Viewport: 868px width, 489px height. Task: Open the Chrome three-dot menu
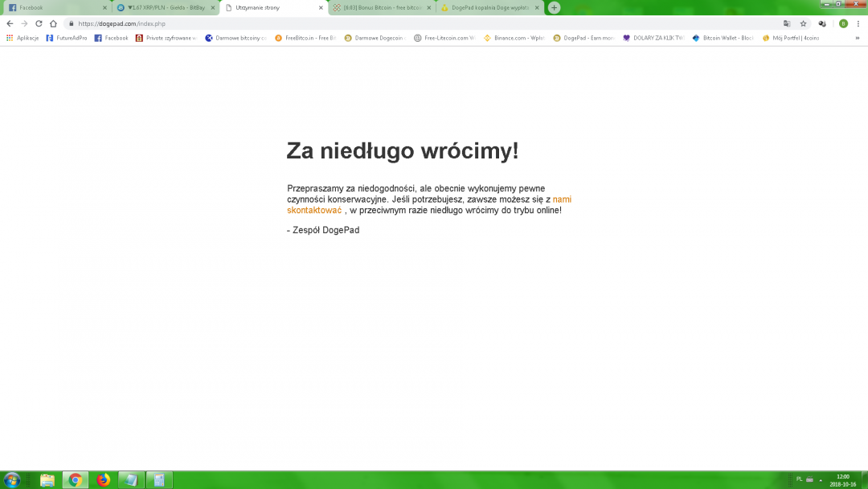(858, 23)
